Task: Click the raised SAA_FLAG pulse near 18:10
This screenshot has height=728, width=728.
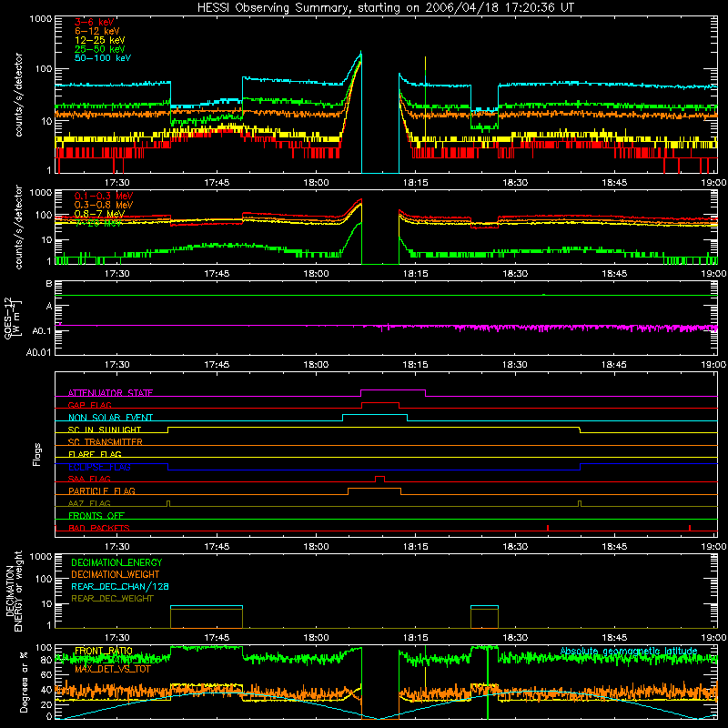Action: [379, 477]
